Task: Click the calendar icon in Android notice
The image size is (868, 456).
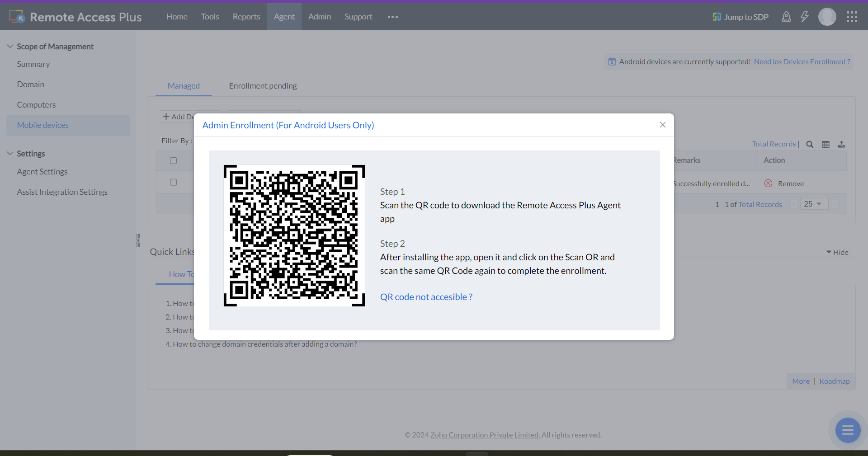Action: pyautogui.click(x=612, y=61)
